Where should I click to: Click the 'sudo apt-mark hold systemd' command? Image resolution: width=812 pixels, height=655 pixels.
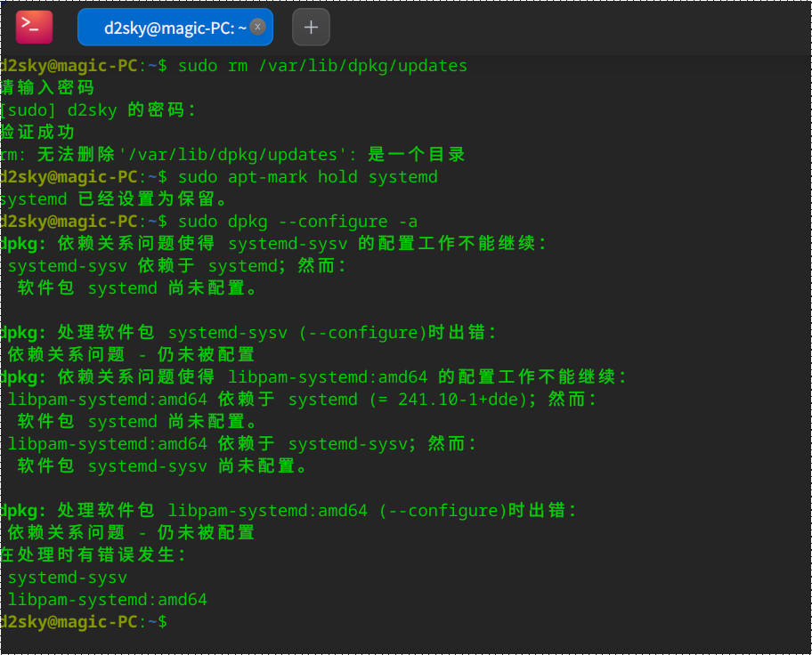pos(308,176)
